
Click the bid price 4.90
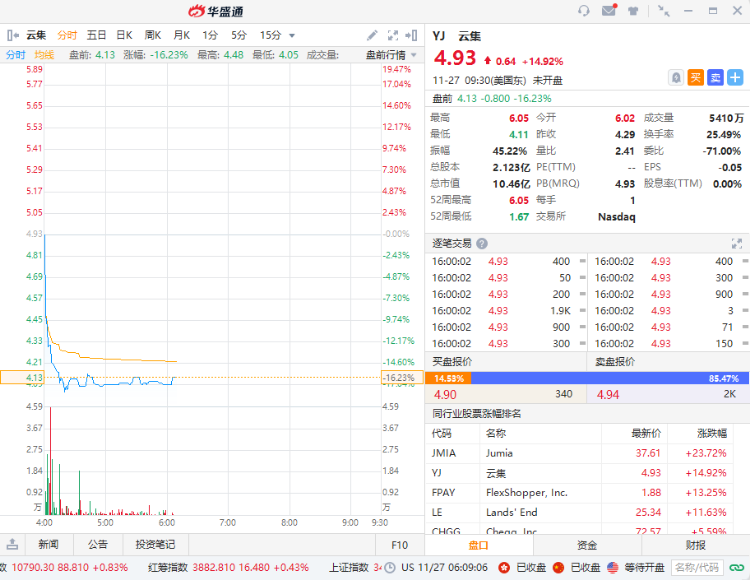point(445,395)
